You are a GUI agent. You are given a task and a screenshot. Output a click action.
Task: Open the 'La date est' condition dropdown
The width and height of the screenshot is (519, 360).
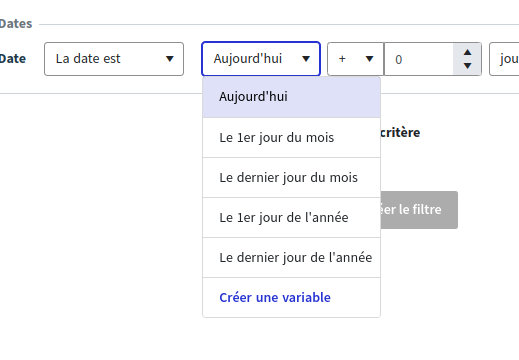pyautogui.click(x=114, y=59)
